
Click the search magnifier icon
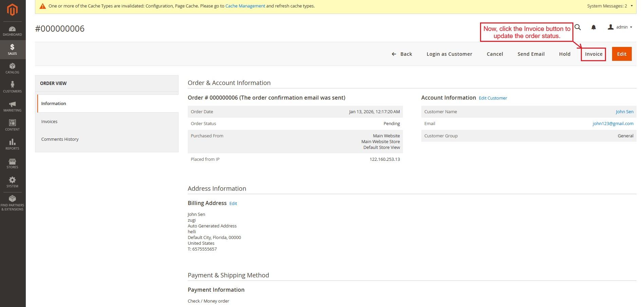(577, 27)
